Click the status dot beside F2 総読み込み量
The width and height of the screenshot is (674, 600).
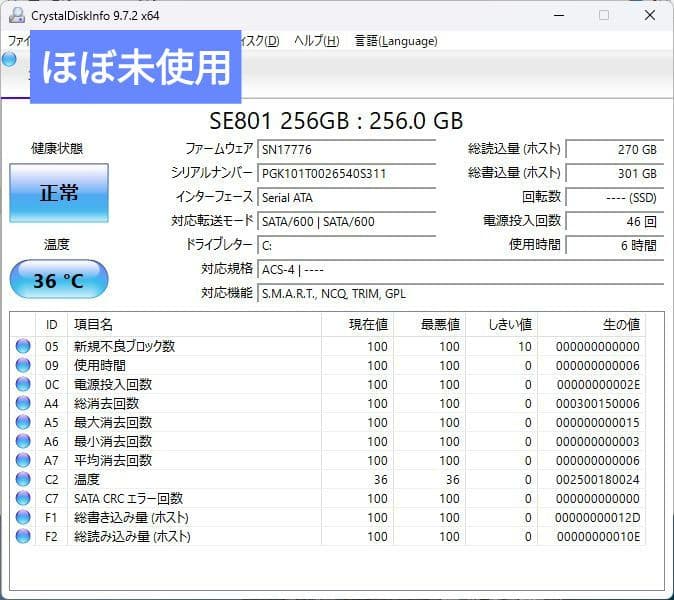(23, 536)
